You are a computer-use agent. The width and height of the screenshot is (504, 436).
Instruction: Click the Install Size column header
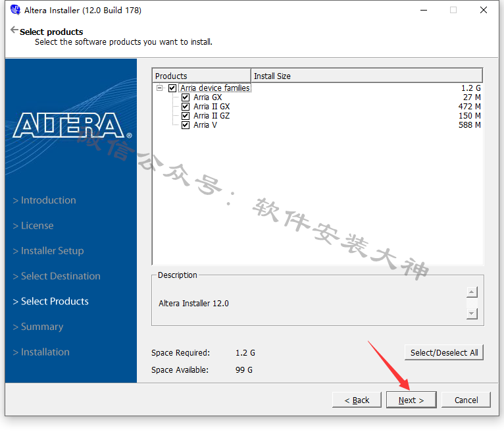coord(366,76)
